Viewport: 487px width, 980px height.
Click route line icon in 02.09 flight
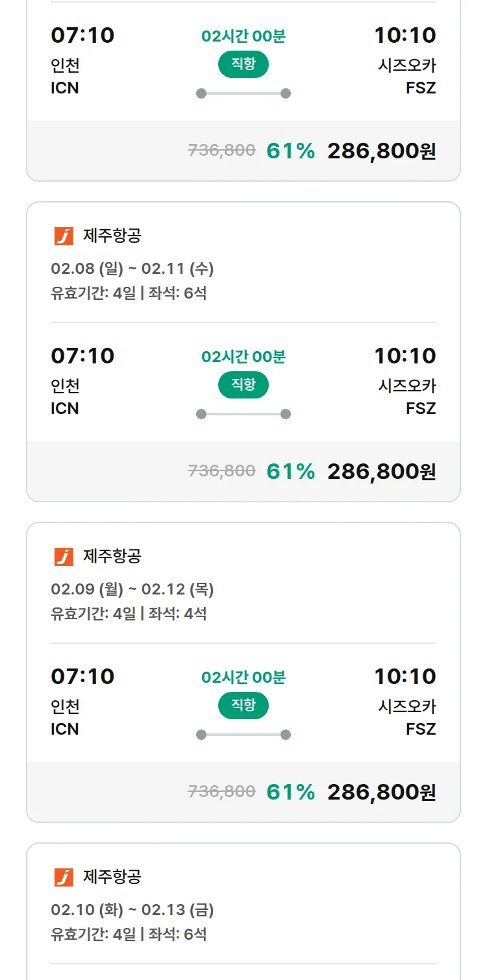[x=243, y=735]
